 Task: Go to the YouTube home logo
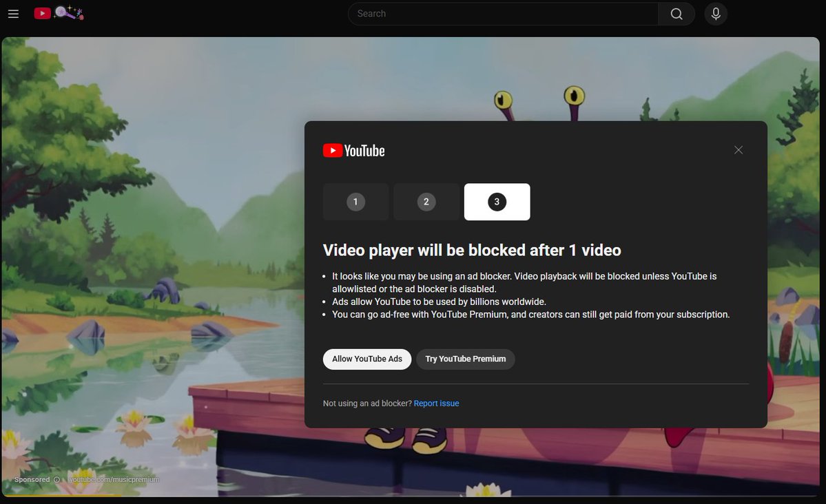pos(59,13)
